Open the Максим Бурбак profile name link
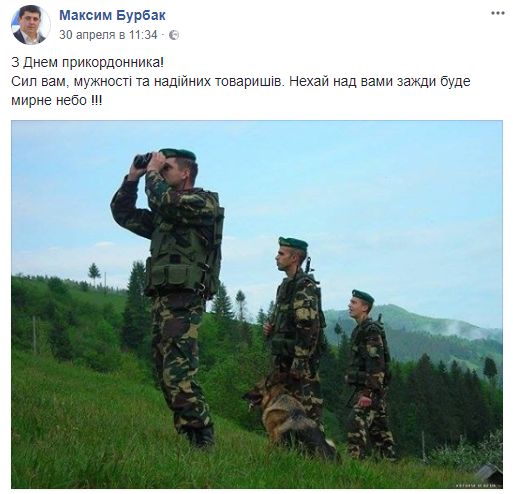The height and width of the screenshot is (494, 513). [x=112, y=15]
